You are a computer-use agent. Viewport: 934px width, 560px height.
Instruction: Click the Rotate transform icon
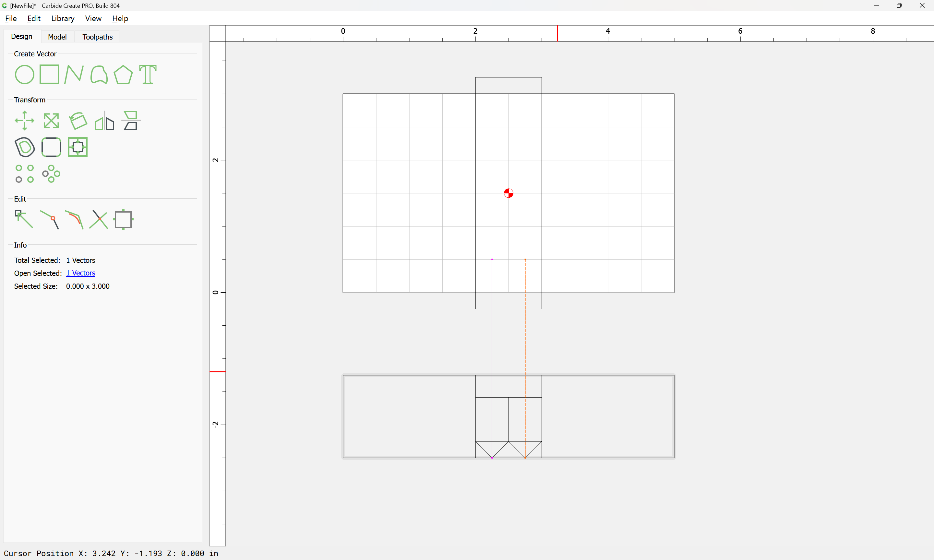[78, 121]
